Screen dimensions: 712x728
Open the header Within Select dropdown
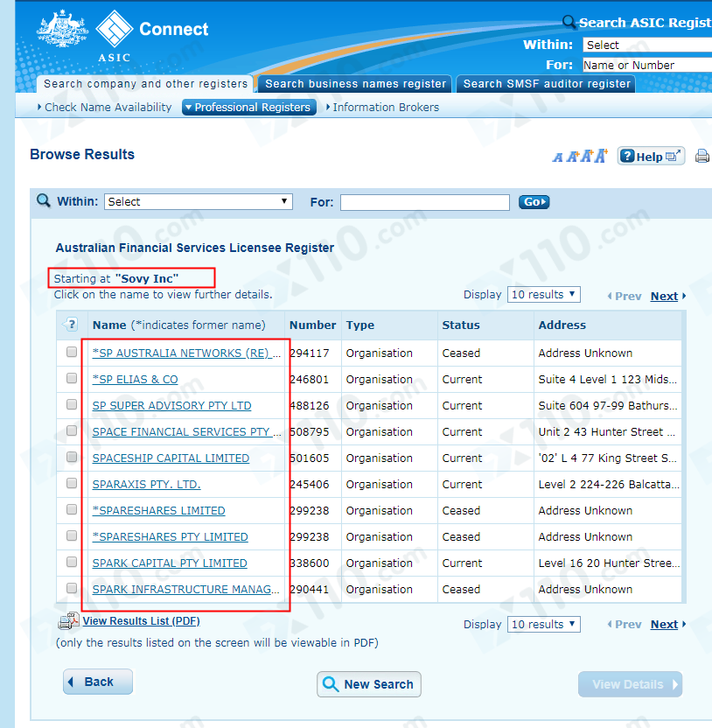coord(647,45)
